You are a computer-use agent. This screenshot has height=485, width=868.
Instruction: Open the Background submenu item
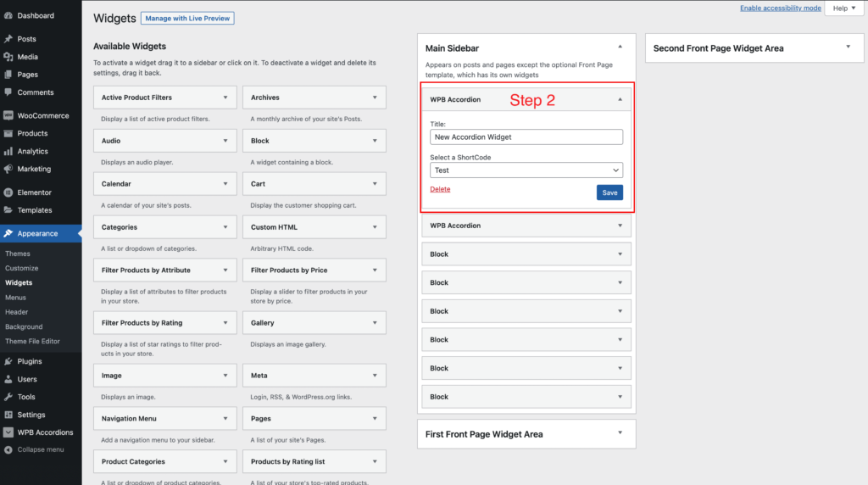pos(24,326)
